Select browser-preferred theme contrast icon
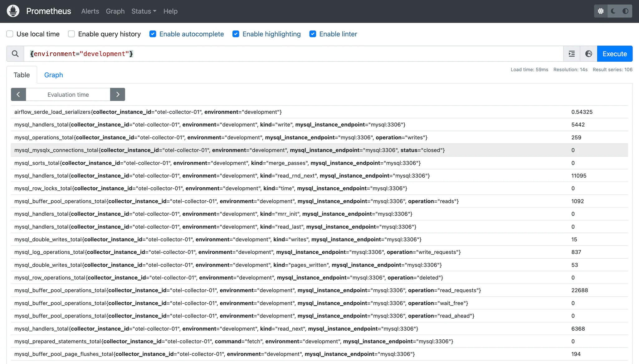The width and height of the screenshot is (639, 364). click(626, 11)
